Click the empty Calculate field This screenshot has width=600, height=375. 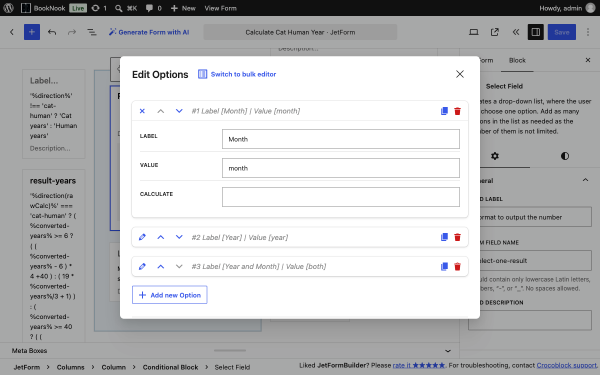(341, 197)
